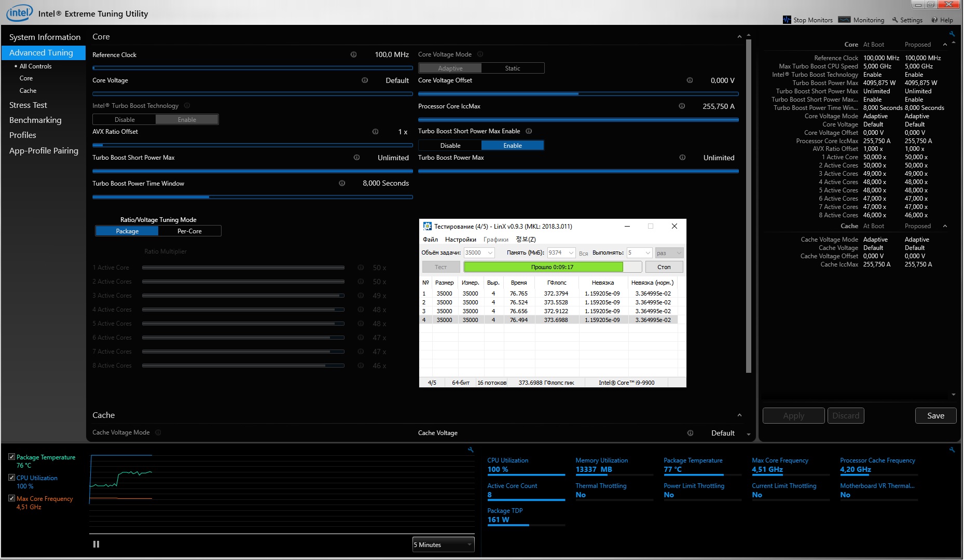Click the LinX window title icon

(428, 226)
